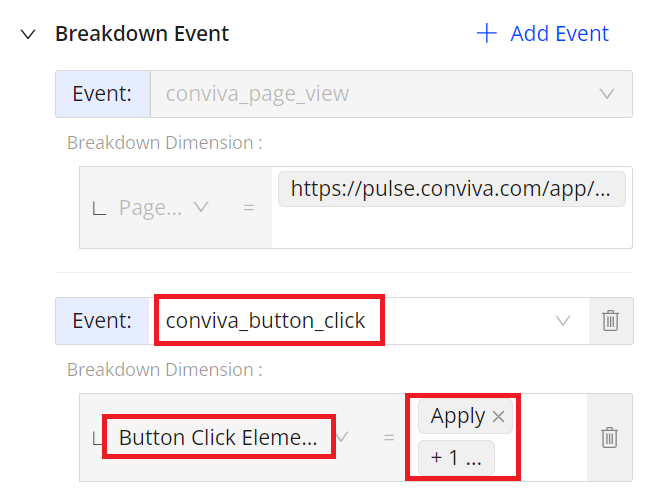Select the pulse.conviva.com URL value tag
650x503 pixels.
pyautogui.click(x=451, y=189)
